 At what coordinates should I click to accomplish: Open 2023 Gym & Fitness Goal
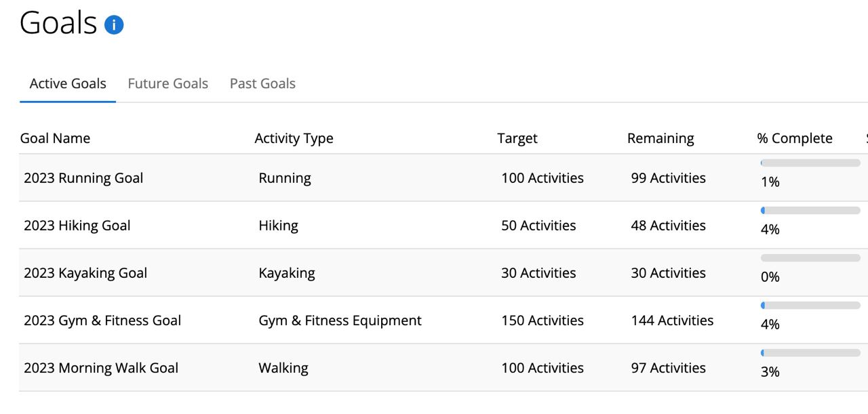102,320
